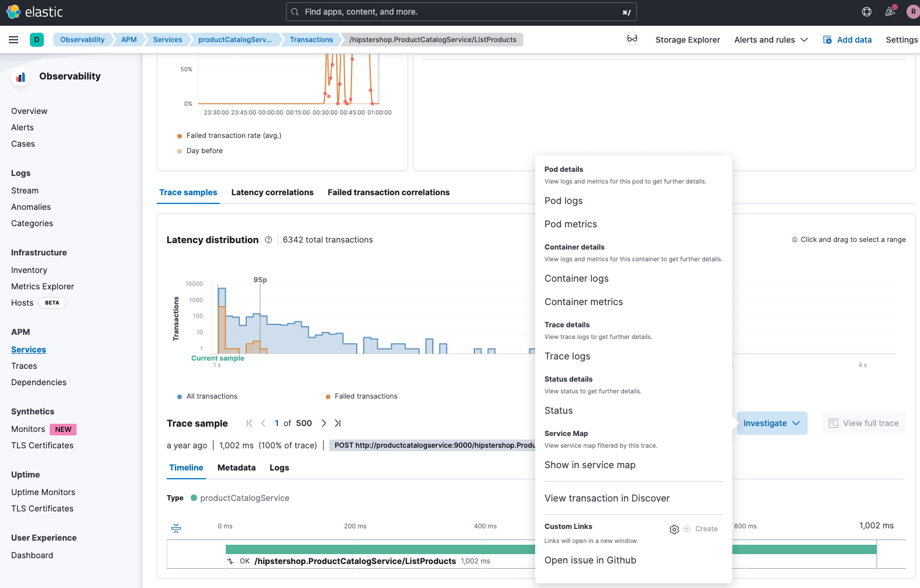Open Custom Links settings gear

[x=674, y=529]
